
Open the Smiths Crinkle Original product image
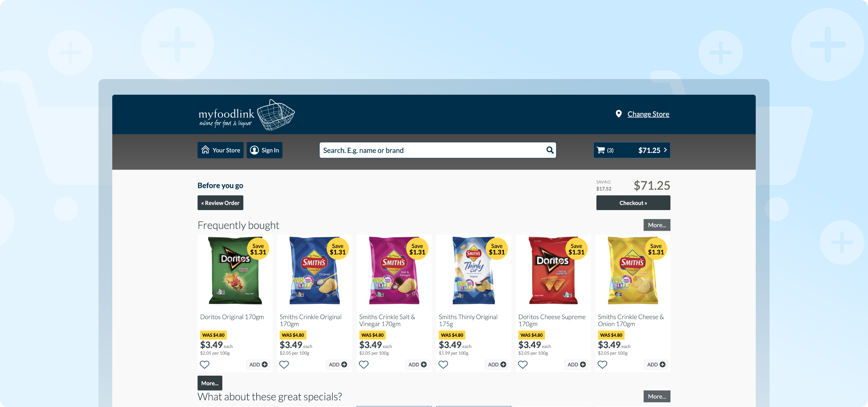(315, 271)
